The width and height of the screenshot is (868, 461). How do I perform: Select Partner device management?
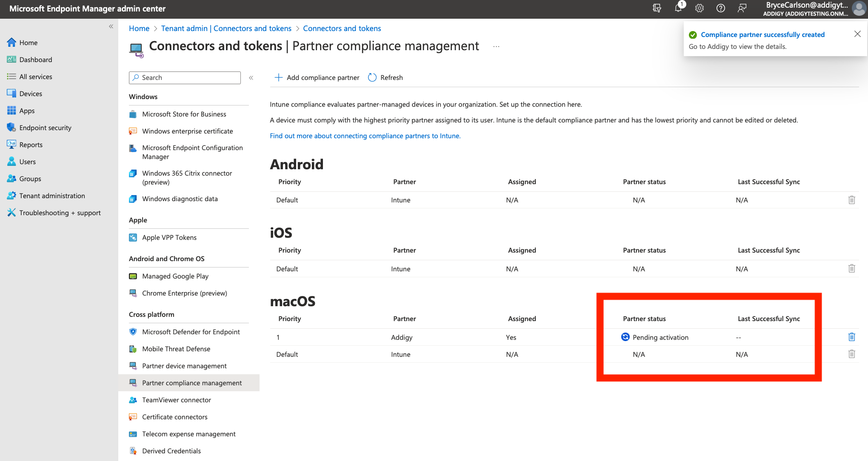point(184,366)
